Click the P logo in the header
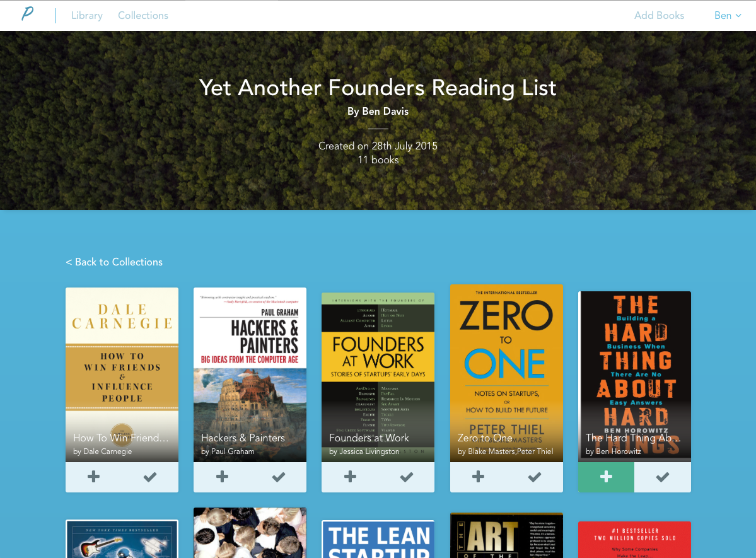The width and height of the screenshot is (756, 558). [28, 13]
